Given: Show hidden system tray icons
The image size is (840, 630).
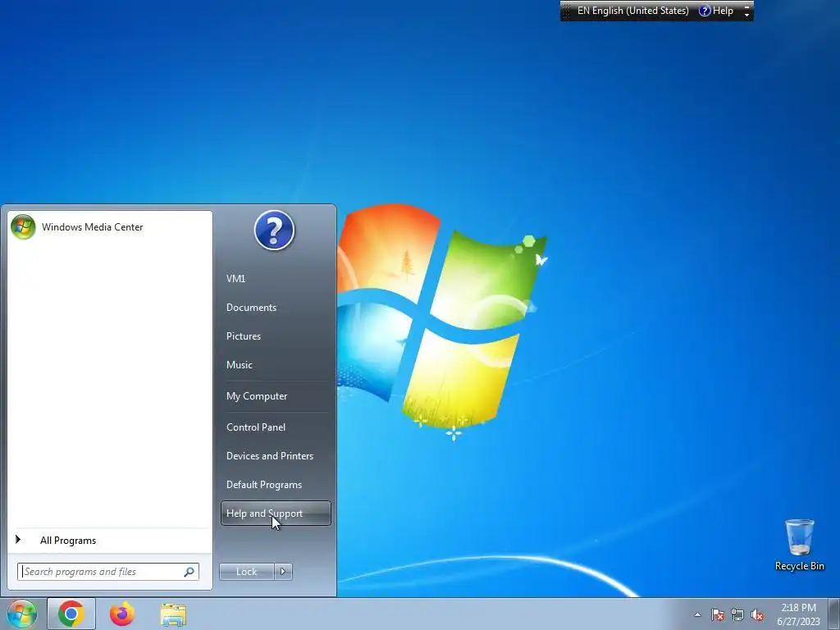Looking at the screenshot, I should pos(697,614).
